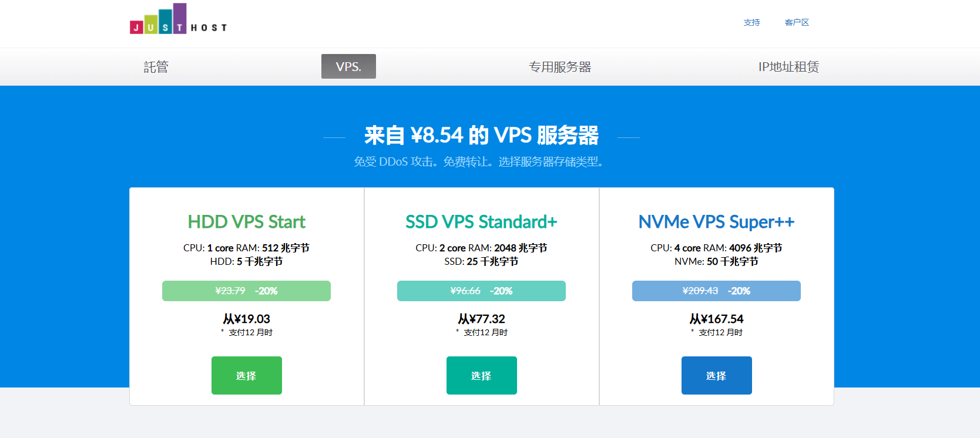The width and height of the screenshot is (980, 438).
Task: Click the 来自 ¥8.54 的 VPS 服务器 heading
Action: [x=481, y=136]
